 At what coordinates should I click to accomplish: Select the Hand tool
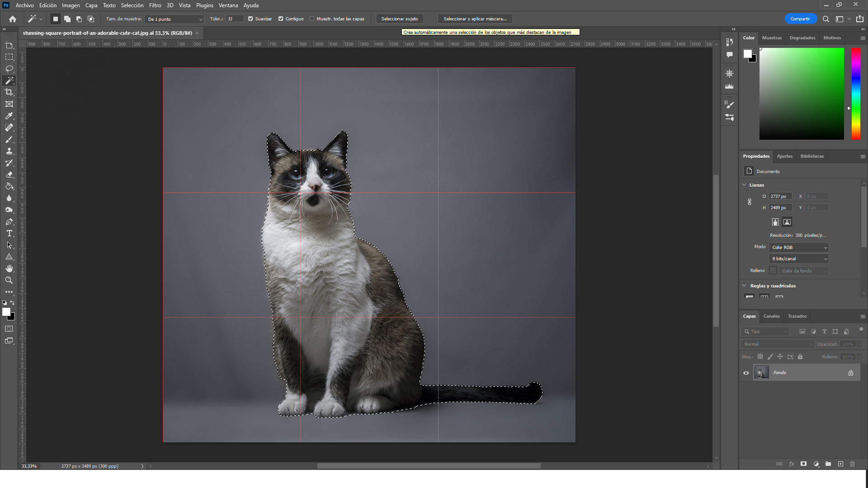tap(9, 269)
